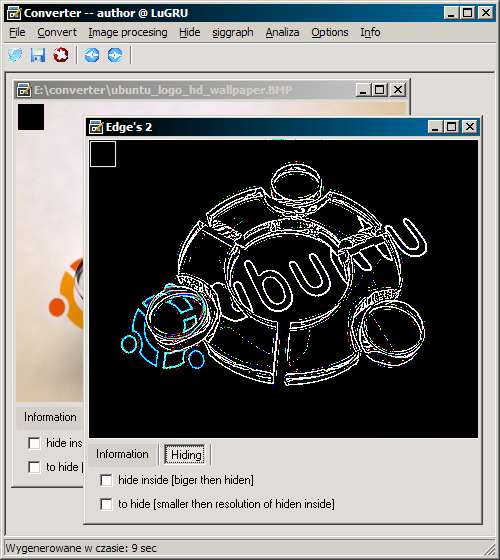Image resolution: width=500 pixels, height=560 pixels.
Task: Click the red close/stop toolbar icon
Action: [x=61, y=55]
